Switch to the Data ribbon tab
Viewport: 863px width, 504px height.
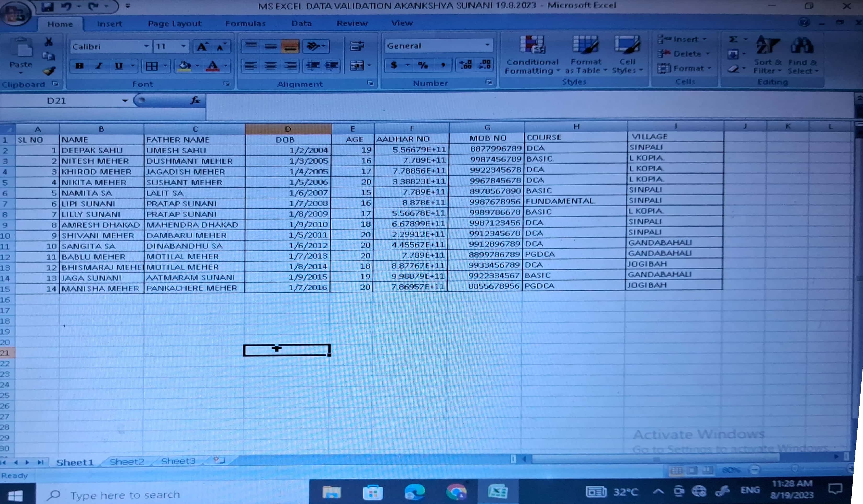click(301, 23)
